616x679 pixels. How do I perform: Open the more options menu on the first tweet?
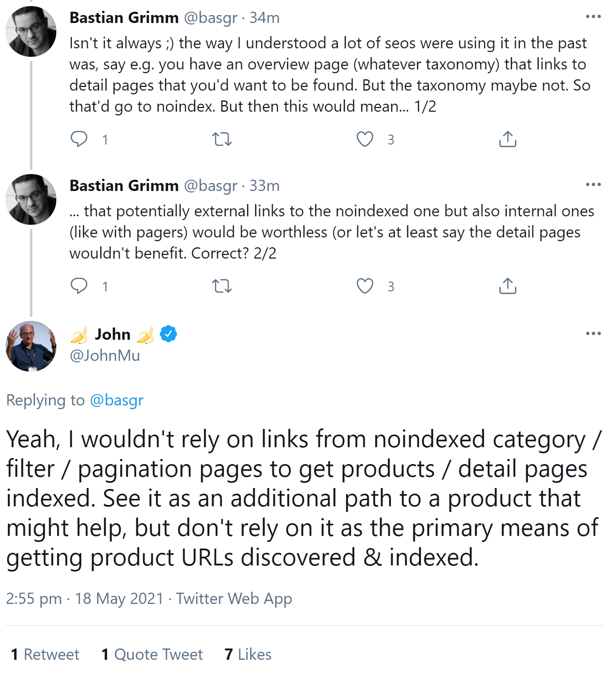click(x=592, y=17)
